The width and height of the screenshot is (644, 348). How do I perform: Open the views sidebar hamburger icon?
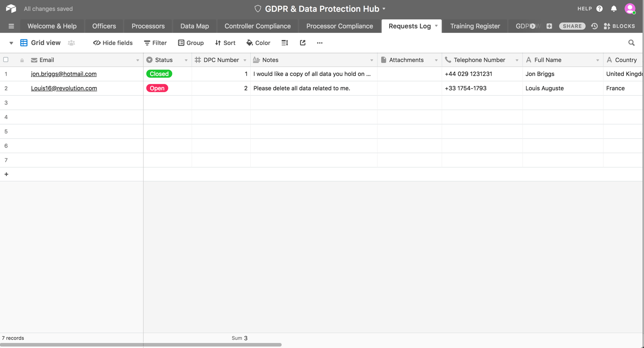coord(11,26)
